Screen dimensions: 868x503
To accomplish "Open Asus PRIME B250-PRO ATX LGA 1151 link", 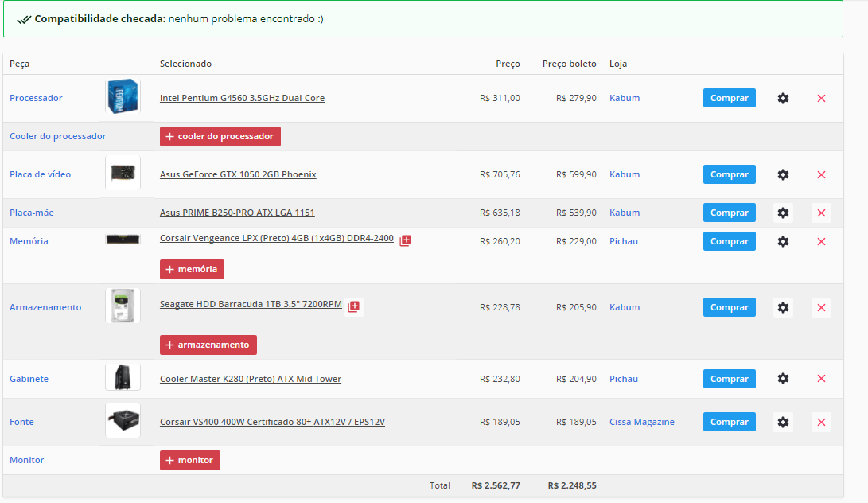I will coord(237,213).
